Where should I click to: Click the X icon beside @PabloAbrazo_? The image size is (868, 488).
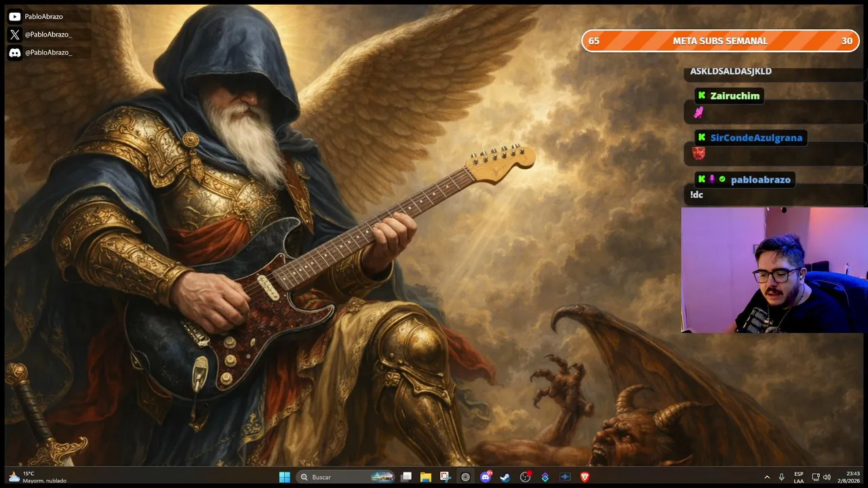14,34
